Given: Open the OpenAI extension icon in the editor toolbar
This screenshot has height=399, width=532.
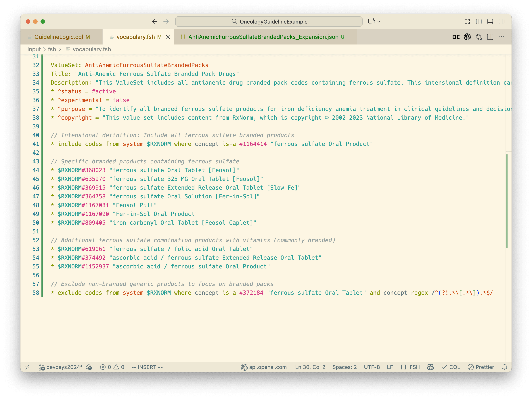Looking at the screenshot, I should pyautogui.click(x=468, y=37).
